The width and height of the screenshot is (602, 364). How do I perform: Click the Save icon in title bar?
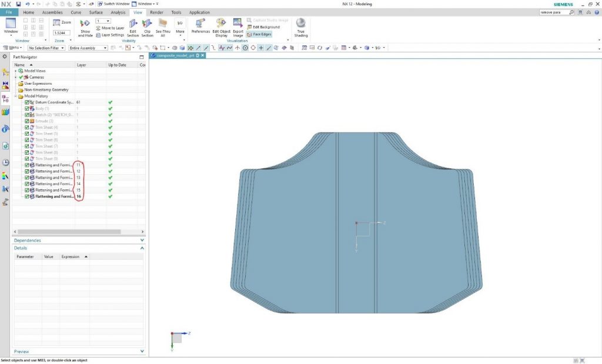point(18,4)
